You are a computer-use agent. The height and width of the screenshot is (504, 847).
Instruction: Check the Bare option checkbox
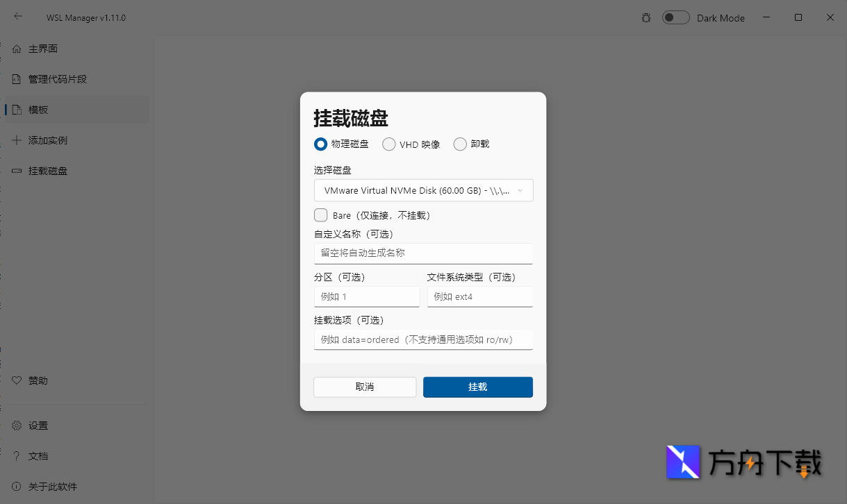click(320, 215)
